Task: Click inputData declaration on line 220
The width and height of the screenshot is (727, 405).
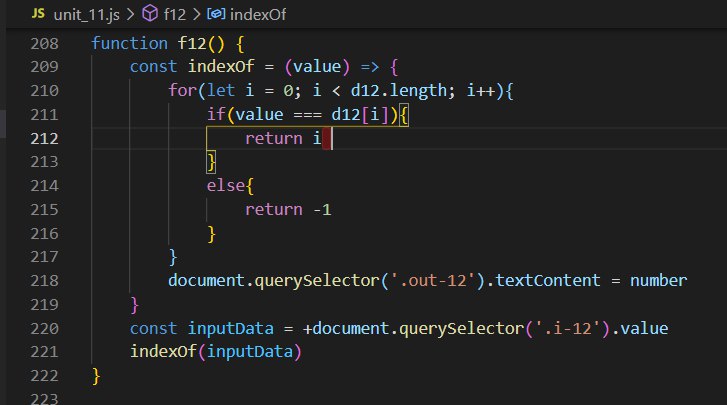Action: click(x=230, y=329)
